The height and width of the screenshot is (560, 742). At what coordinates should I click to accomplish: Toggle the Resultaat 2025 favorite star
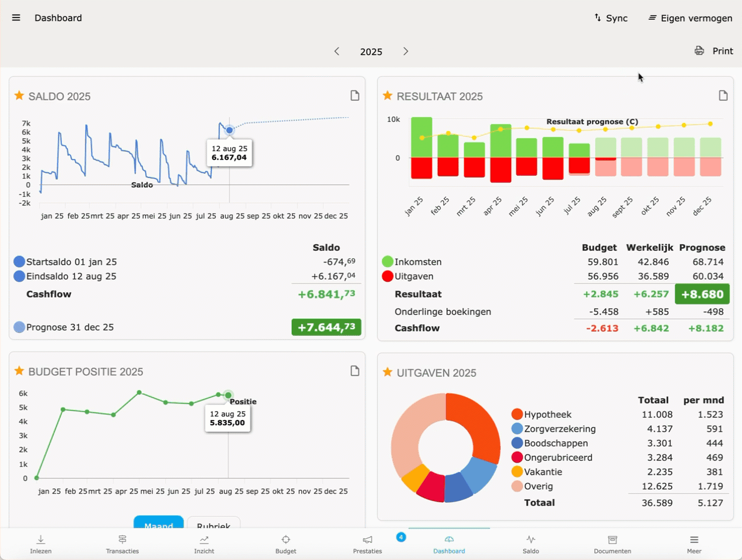[x=387, y=95]
